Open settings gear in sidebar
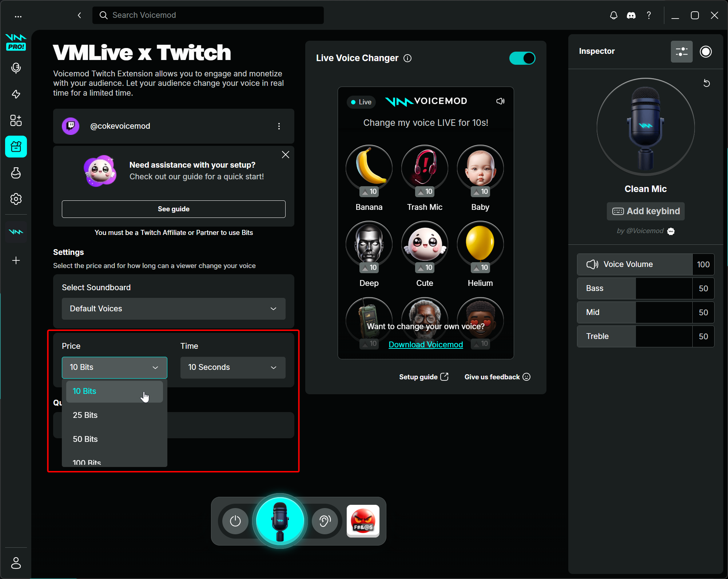 pos(16,199)
